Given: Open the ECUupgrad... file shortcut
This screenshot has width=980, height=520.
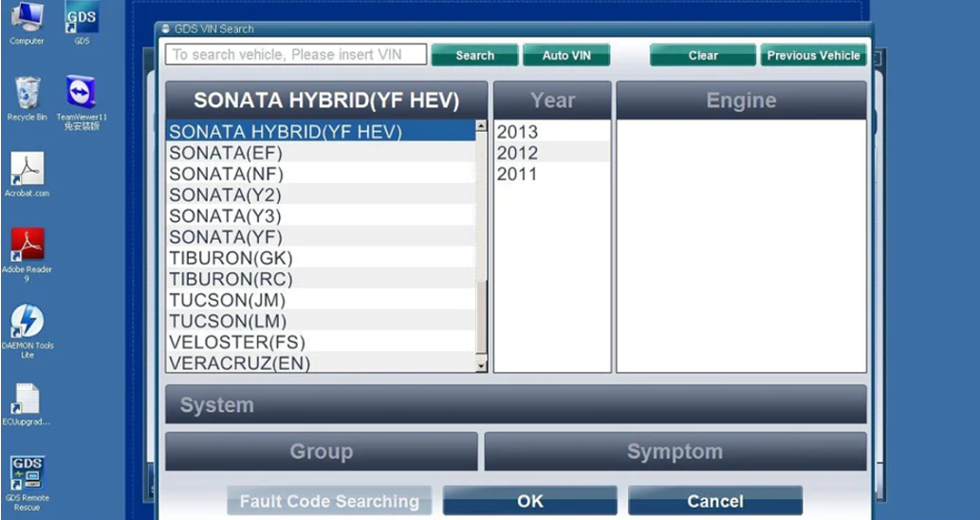Looking at the screenshot, I should click(27, 404).
